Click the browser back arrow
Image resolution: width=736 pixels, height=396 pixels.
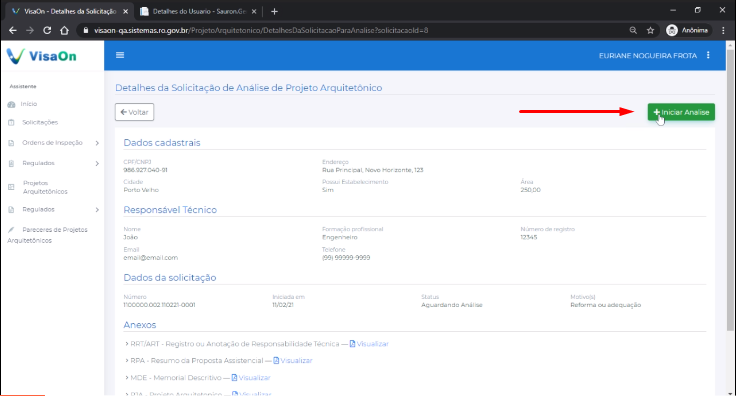click(13, 30)
